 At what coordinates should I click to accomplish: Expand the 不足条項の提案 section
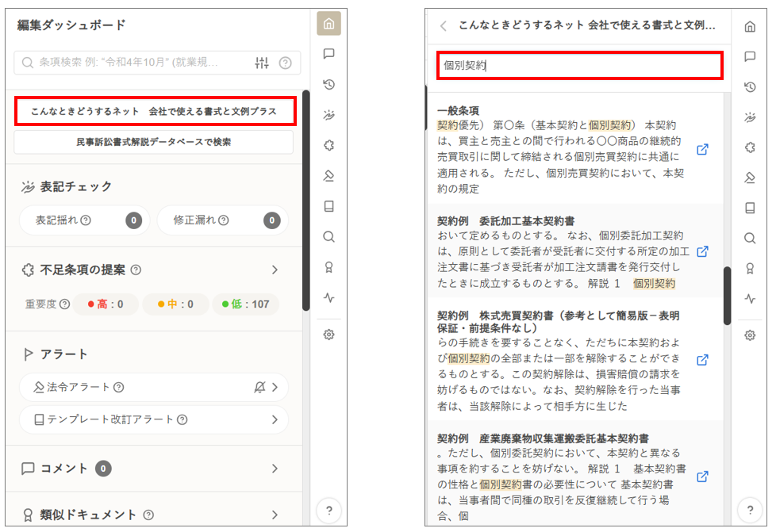click(275, 270)
